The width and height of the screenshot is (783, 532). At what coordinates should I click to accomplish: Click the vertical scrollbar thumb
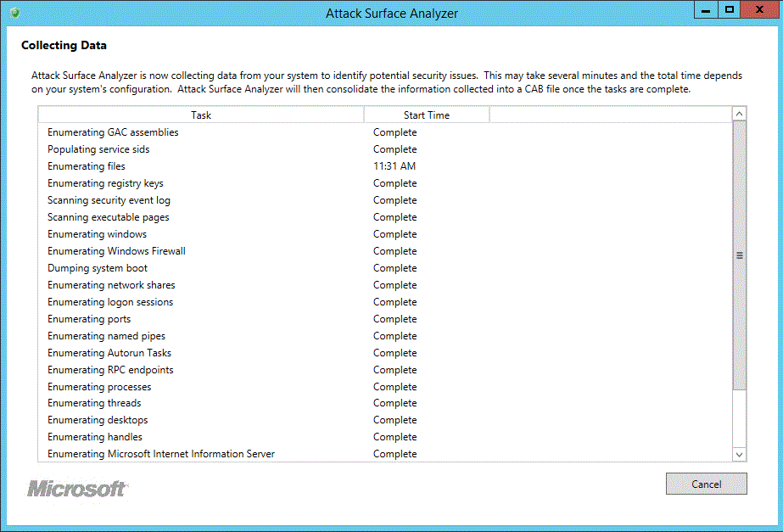[x=739, y=255]
